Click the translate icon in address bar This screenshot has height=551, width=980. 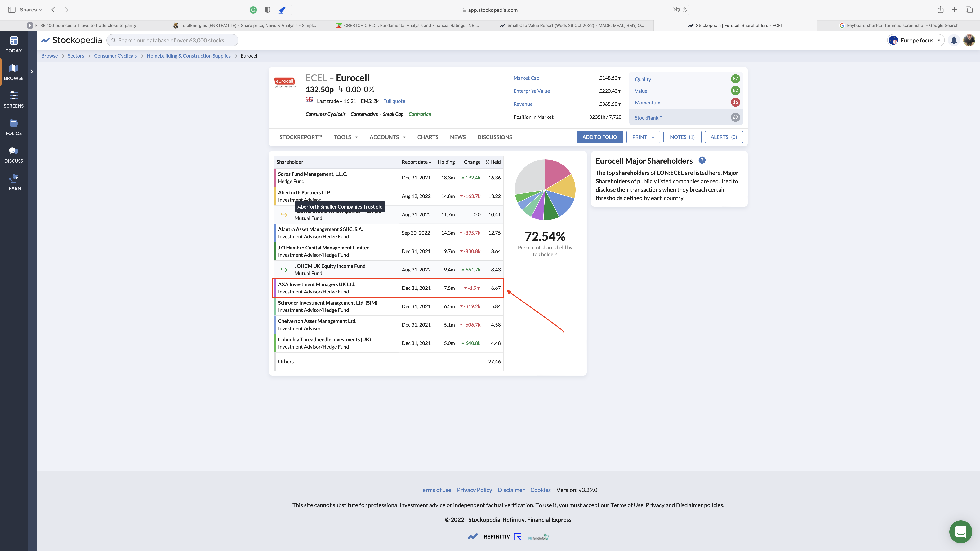(x=676, y=10)
